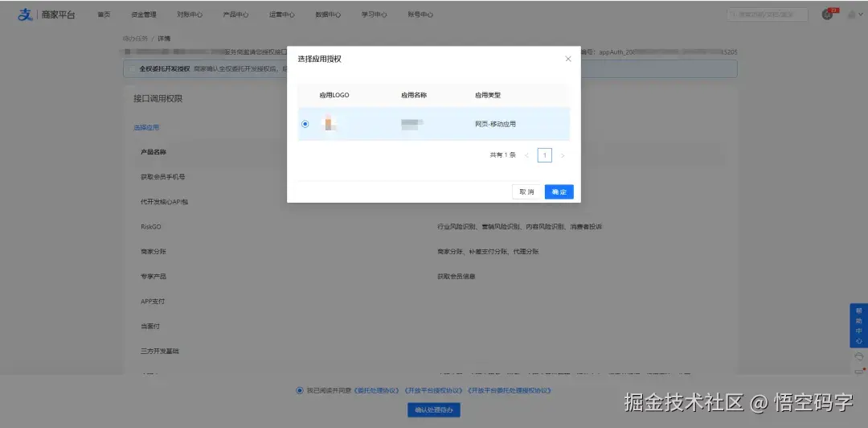This screenshot has height=428, width=868.
Task: Open 《委托处理协议》 link
Action: tap(376, 391)
